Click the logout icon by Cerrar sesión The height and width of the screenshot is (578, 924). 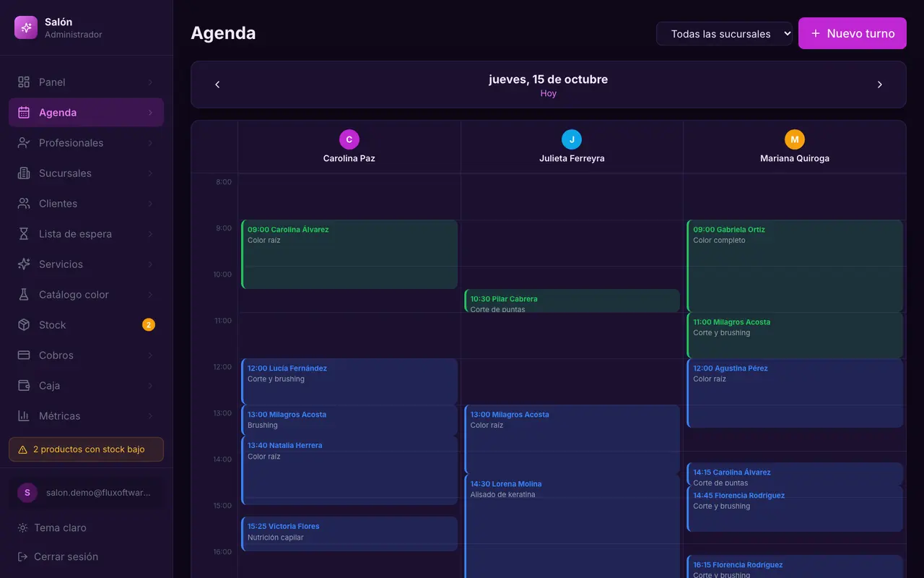[23, 557]
